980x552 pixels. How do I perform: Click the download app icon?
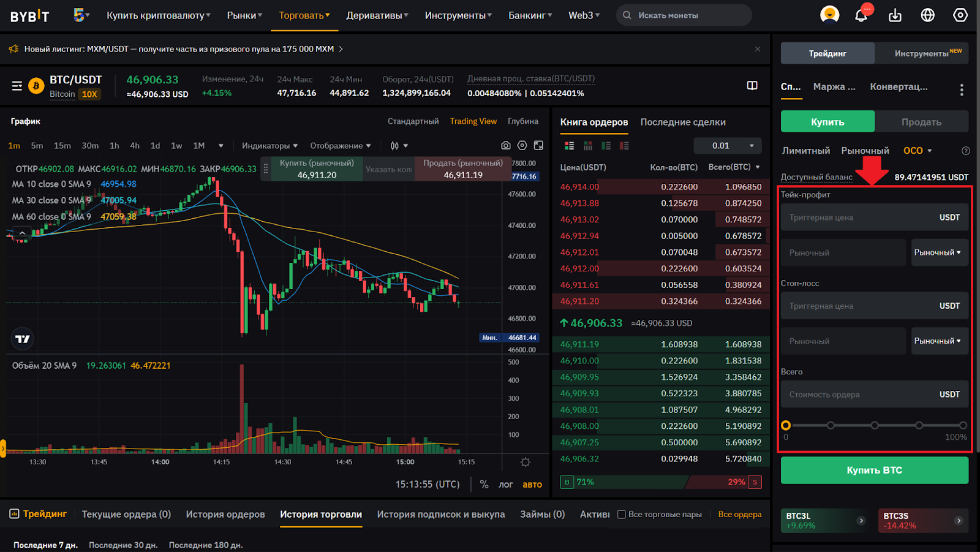[x=895, y=15]
